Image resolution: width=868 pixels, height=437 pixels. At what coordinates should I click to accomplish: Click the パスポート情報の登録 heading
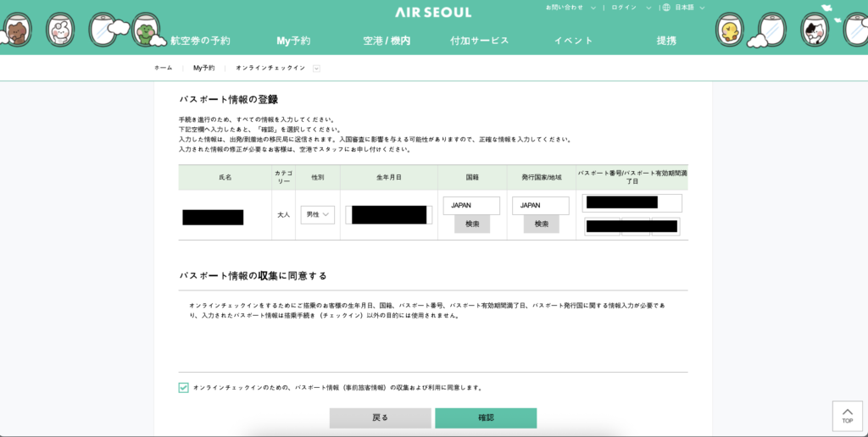(229, 100)
